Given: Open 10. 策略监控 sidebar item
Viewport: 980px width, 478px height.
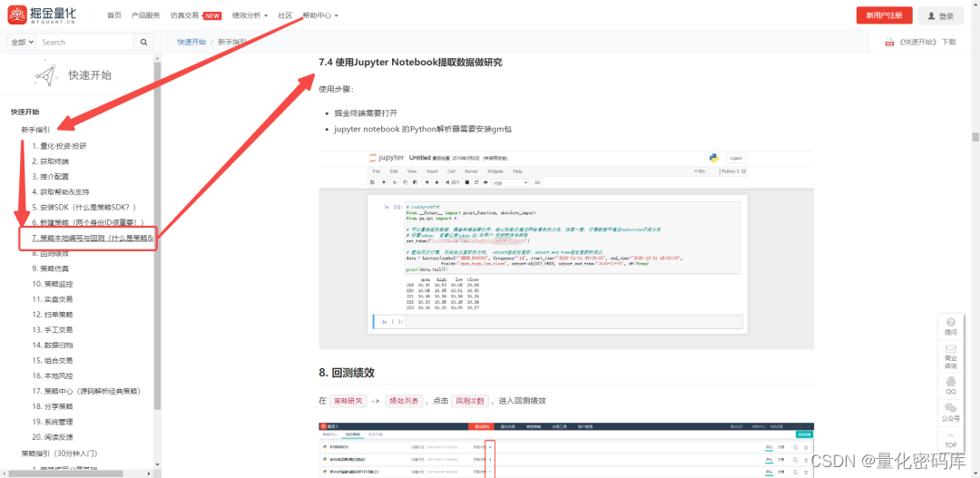Looking at the screenshot, I should point(53,284).
